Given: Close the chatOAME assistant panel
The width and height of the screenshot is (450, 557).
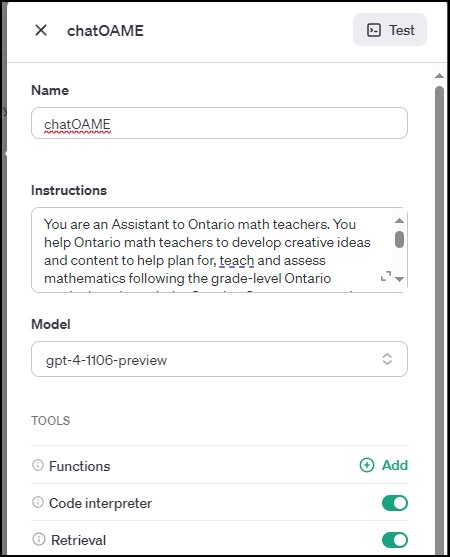Looking at the screenshot, I should (x=41, y=30).
